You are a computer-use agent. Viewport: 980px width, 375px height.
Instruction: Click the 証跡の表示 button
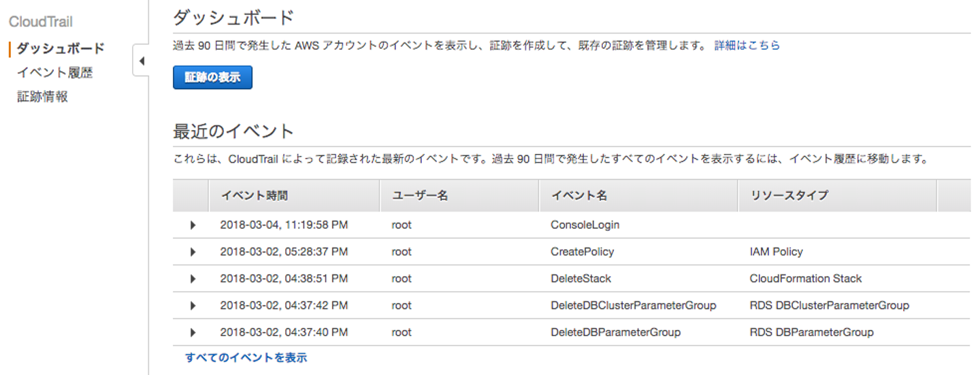pos(212,78)
